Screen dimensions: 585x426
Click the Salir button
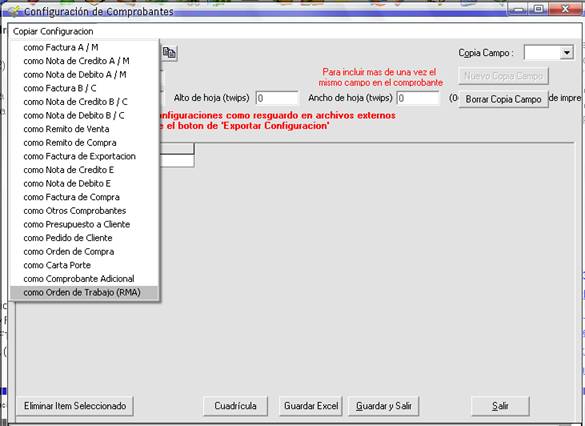(x=500, y=406)
